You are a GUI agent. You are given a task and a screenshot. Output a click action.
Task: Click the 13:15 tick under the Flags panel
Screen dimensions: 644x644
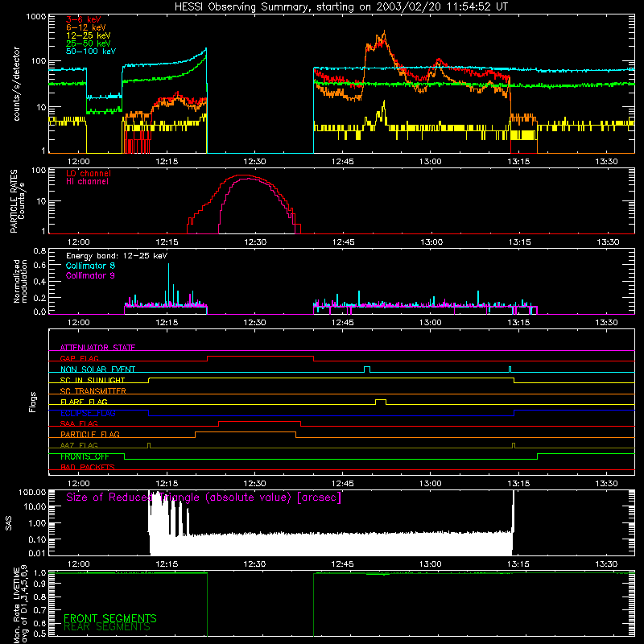coord(518,484)
